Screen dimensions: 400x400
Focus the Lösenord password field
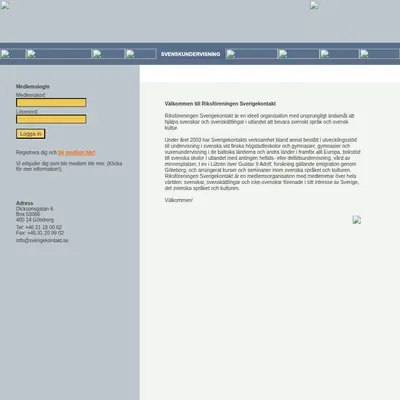(51, 119)
